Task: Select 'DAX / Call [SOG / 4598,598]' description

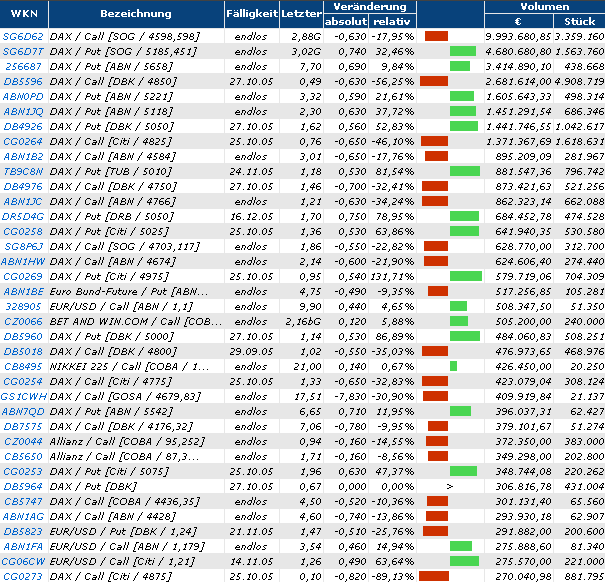Action: (125, 37)
